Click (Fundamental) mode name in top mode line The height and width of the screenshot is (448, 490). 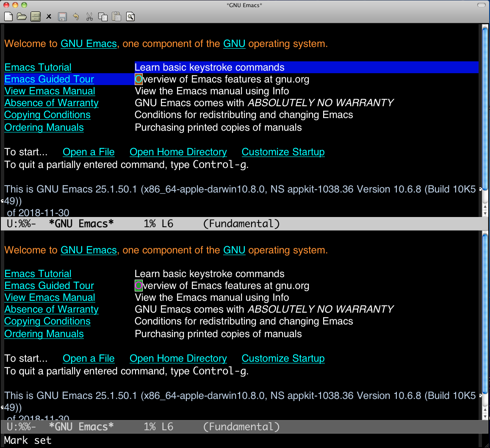[x=241, y=224]
